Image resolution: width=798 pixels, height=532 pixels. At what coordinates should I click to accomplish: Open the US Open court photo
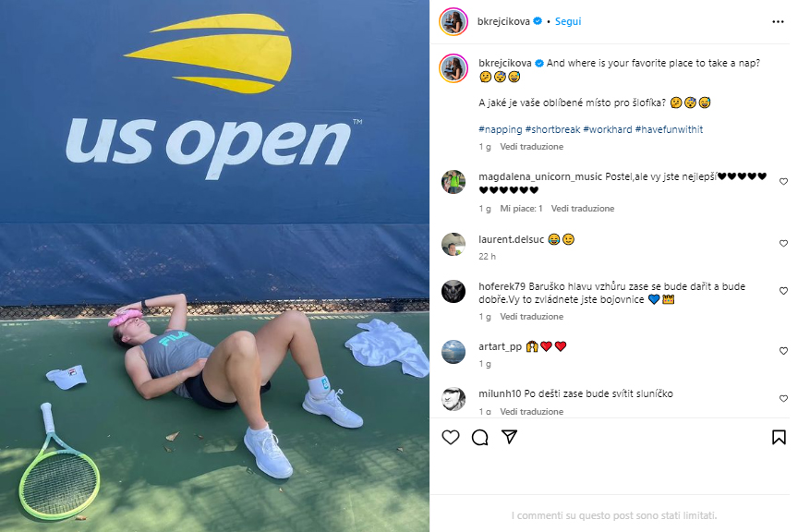[214, 266]
